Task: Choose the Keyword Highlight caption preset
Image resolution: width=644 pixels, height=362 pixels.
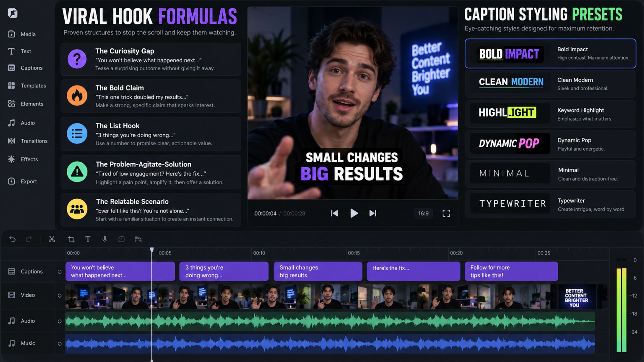Action: click(550, 114)
